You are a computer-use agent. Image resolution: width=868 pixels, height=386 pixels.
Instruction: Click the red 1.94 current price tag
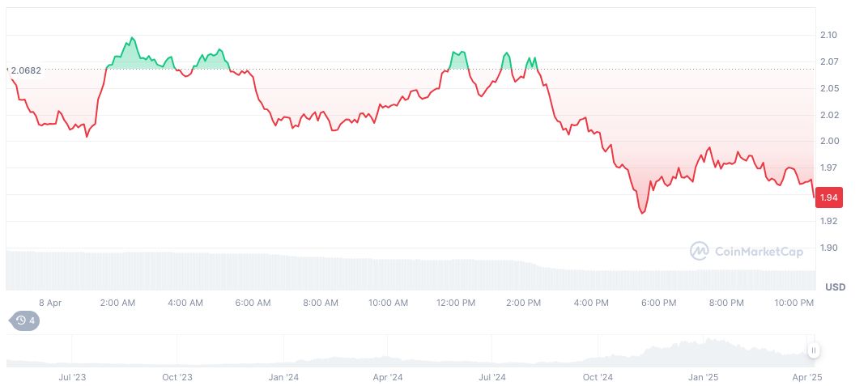(x=828, y=197)
